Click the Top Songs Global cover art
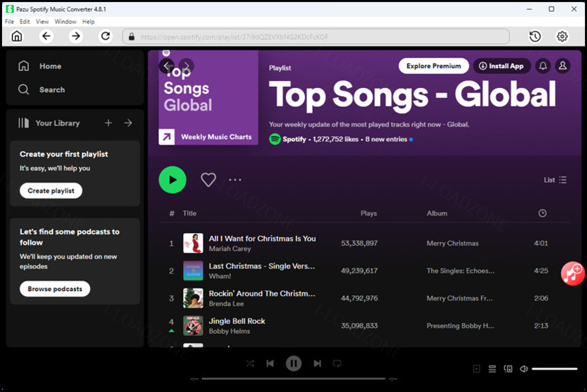 coord(208,97)
